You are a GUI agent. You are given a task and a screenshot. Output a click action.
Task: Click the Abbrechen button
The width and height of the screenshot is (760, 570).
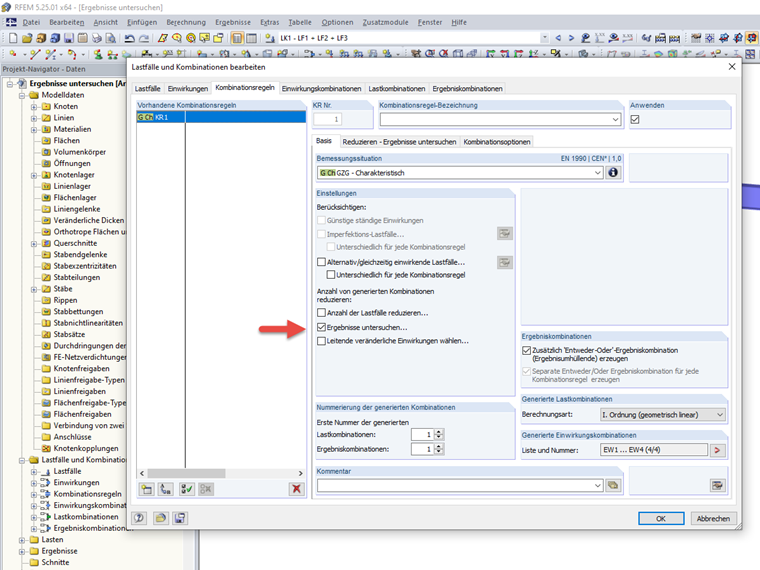[713, 519]
